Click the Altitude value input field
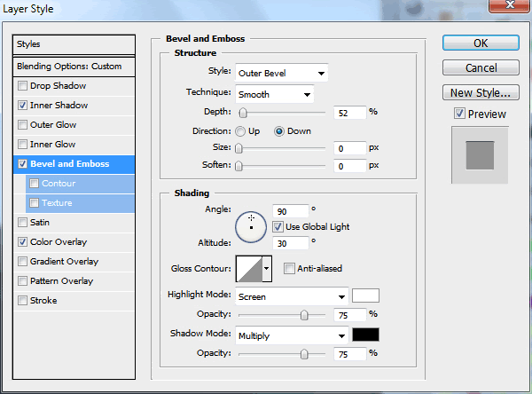 tap(290, 242)
